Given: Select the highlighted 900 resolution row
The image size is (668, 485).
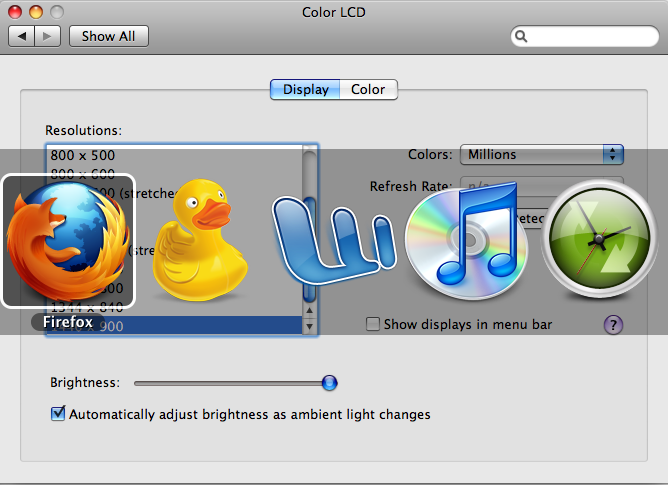Looking at the screenshot, I should point(174,325).
